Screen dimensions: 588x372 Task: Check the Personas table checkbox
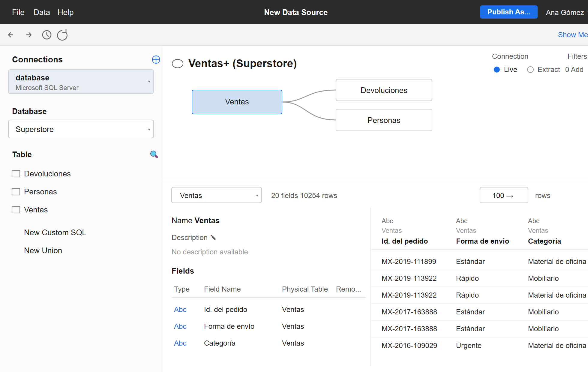pos(16,192)
